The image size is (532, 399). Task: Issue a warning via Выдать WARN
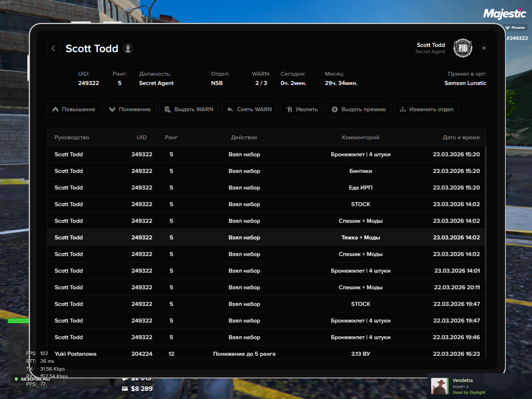tap(189, 109)
